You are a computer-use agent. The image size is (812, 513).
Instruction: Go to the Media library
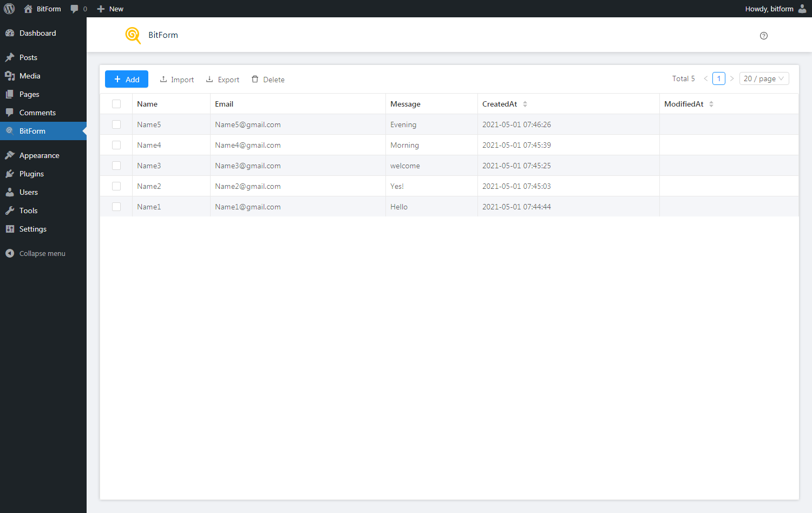43,76
